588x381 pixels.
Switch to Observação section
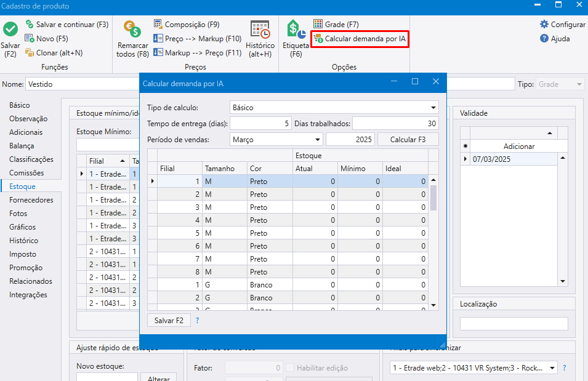(x=28, y=119)
